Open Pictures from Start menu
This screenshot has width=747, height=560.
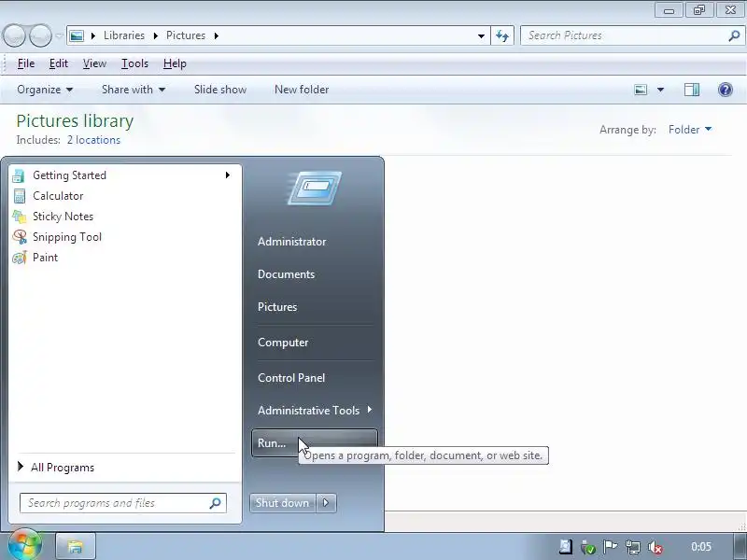tap(315, 307)
